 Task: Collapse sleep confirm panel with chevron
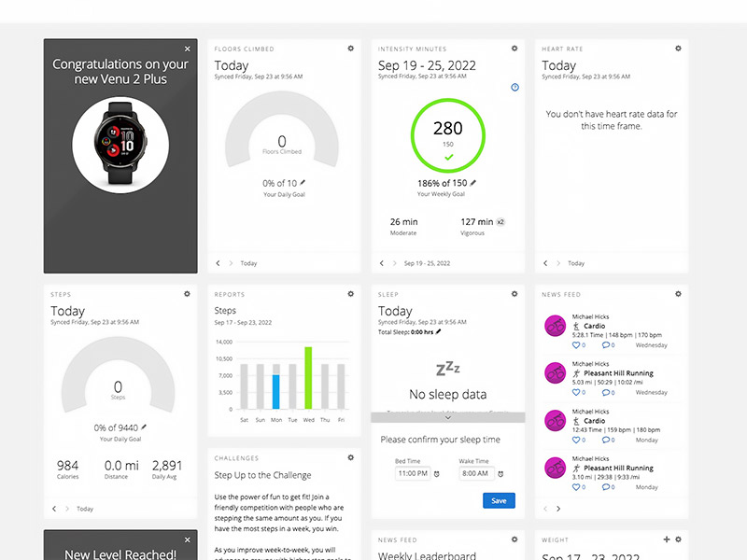click(x=448, y=417)
